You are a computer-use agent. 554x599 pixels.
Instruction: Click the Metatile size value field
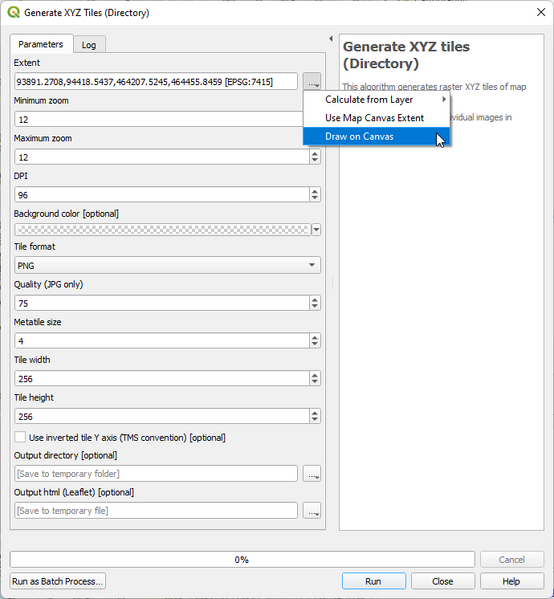point(162,341)
